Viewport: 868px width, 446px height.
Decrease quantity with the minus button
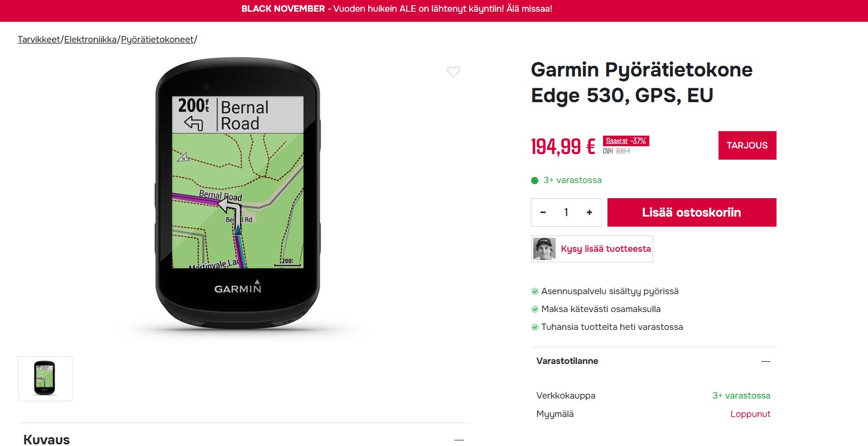tap(543, 212)
